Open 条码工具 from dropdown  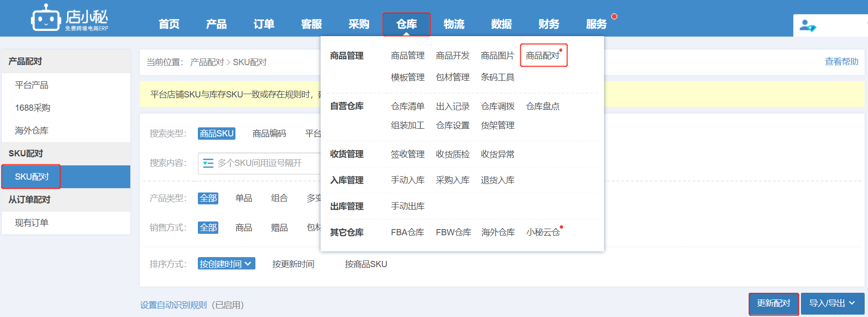click(x=497, y=77)
